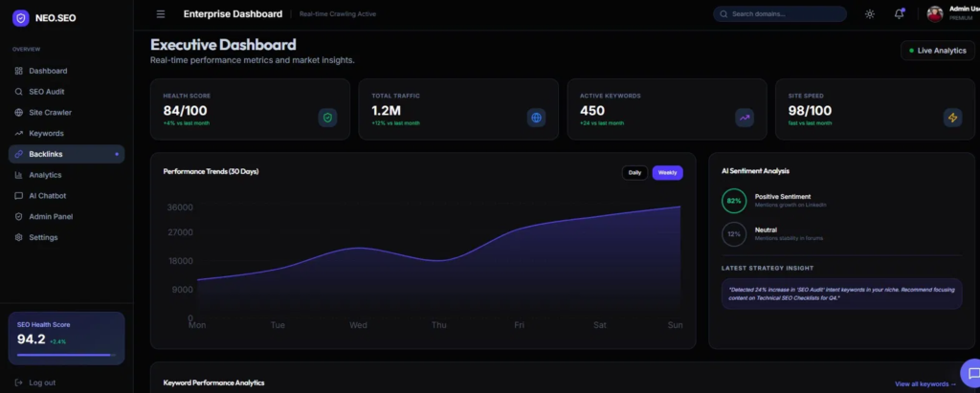
Task: Switch the chart to Daily view
Action: (635, 173)
